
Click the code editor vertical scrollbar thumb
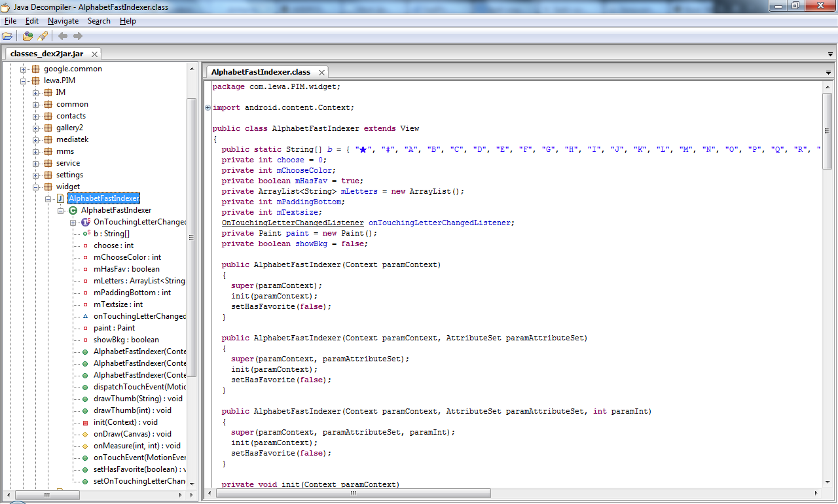click(828, 131)
